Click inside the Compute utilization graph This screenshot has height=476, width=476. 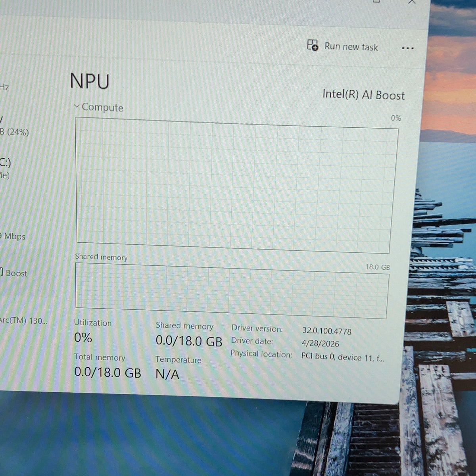tap(236, 185)
